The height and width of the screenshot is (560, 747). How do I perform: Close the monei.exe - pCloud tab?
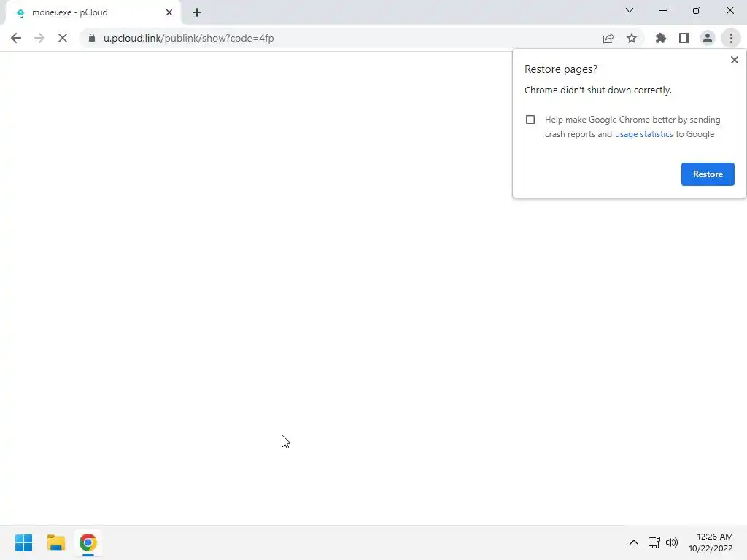[x=169, y=12]
